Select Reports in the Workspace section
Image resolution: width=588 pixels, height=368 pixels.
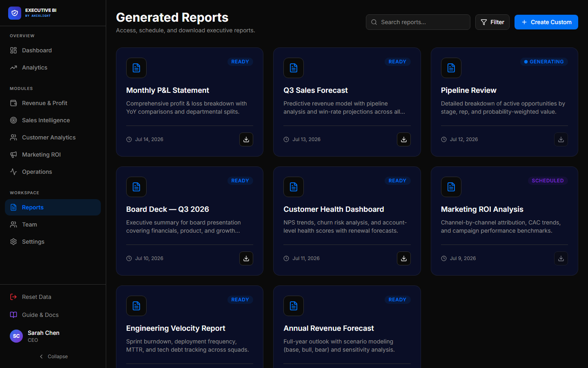[x=53, y=207]
